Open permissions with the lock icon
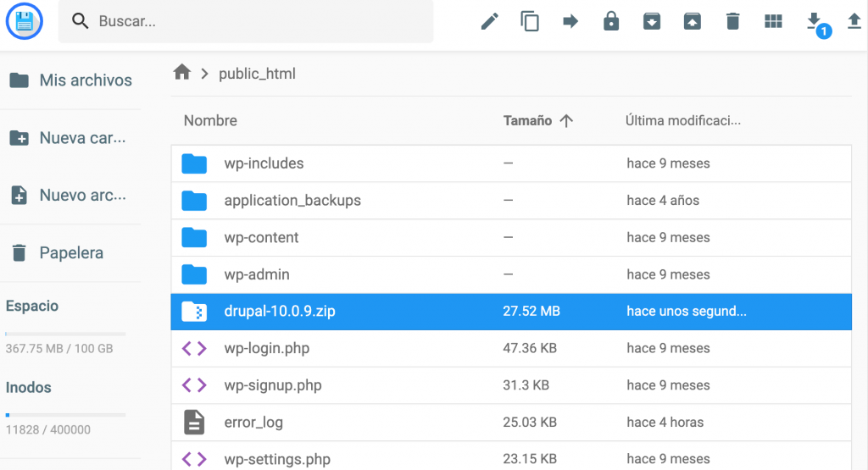Screen dimensions: 868x470 pyautogui.click(x=611, y=21)
